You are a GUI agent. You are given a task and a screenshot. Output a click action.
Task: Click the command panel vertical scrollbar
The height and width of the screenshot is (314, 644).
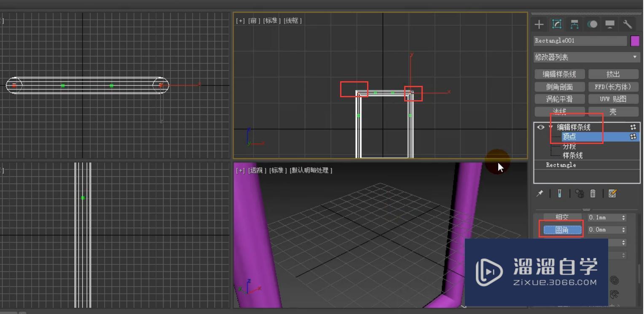click(639, 274)
